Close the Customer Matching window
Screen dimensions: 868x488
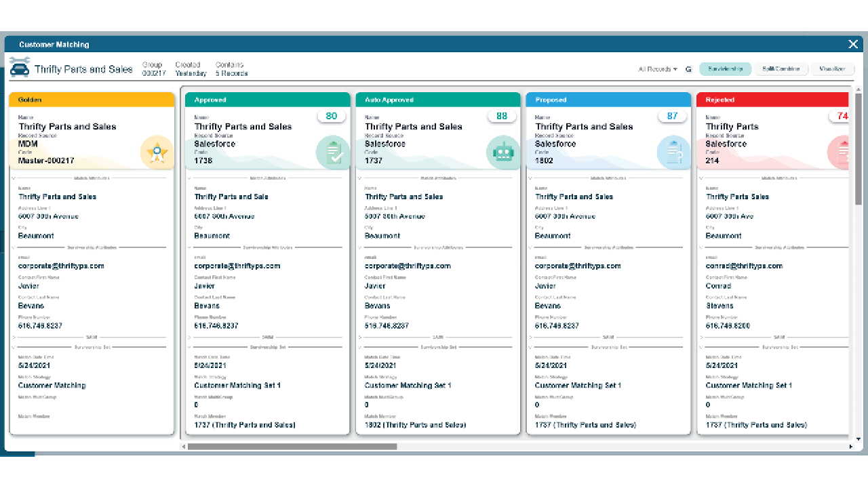click(x=853, y=44)
